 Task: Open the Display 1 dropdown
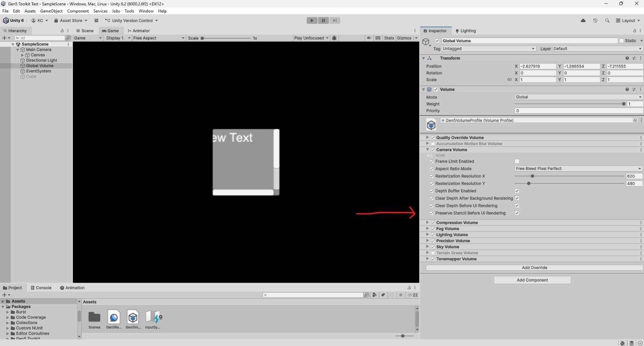pyautogui.click(x=118, y=38)
